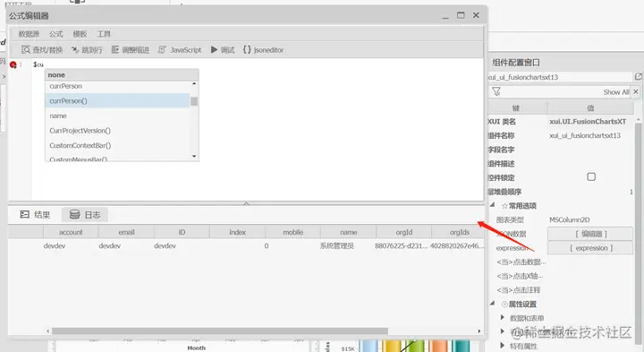Open the 工具 menu
The image size is (644, 352).
[x=104, y=34]
